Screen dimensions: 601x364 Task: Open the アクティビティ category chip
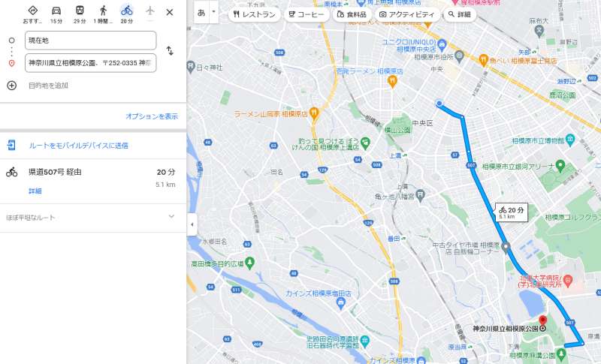407,14
